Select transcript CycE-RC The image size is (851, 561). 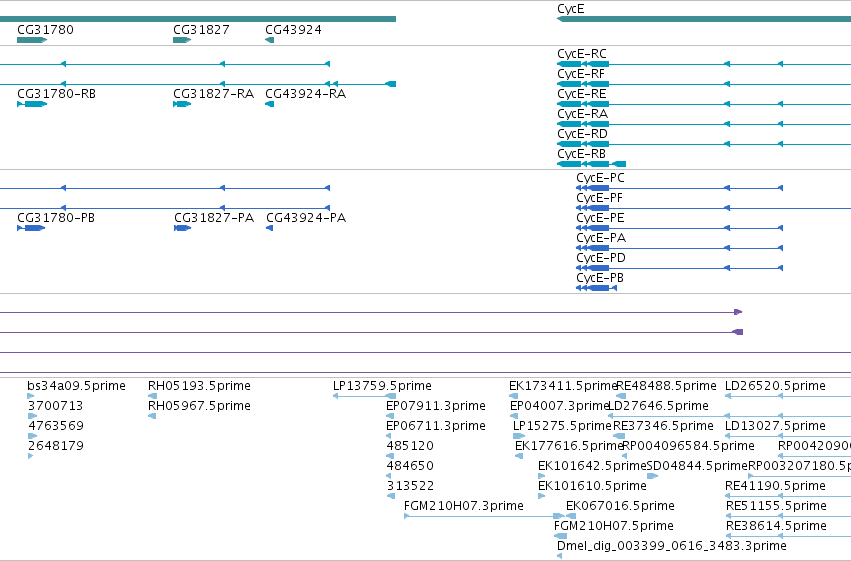coord(582,54)
